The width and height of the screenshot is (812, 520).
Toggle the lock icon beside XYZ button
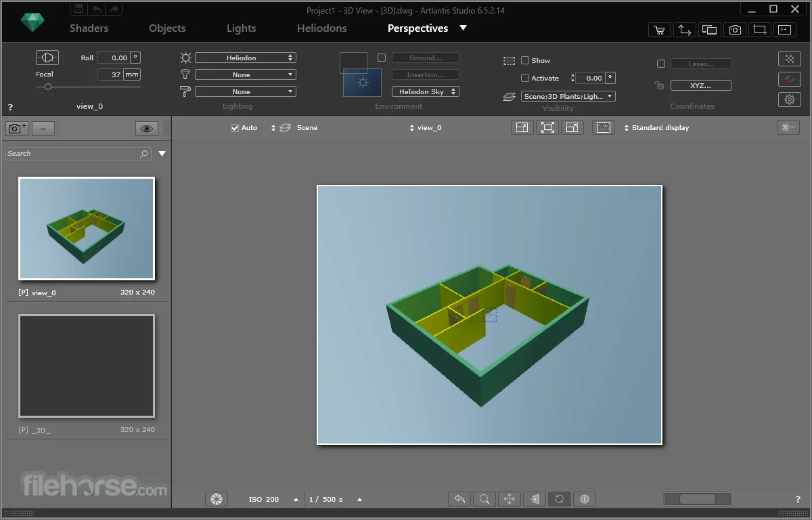pos(659,85)
